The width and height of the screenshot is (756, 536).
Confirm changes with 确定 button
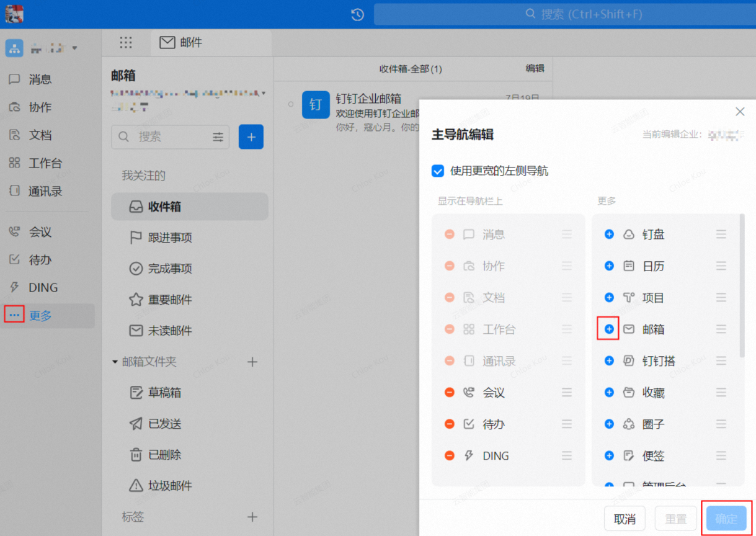point(726,519)
